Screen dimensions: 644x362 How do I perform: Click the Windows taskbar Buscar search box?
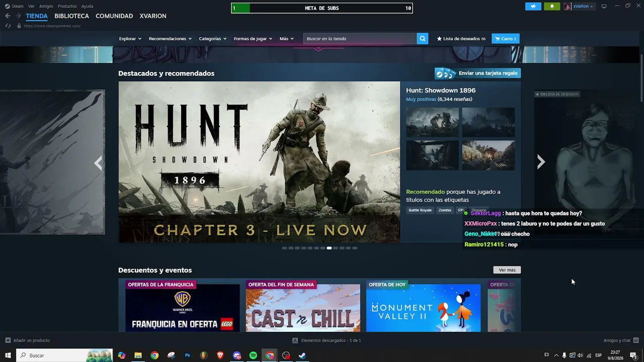64,355
